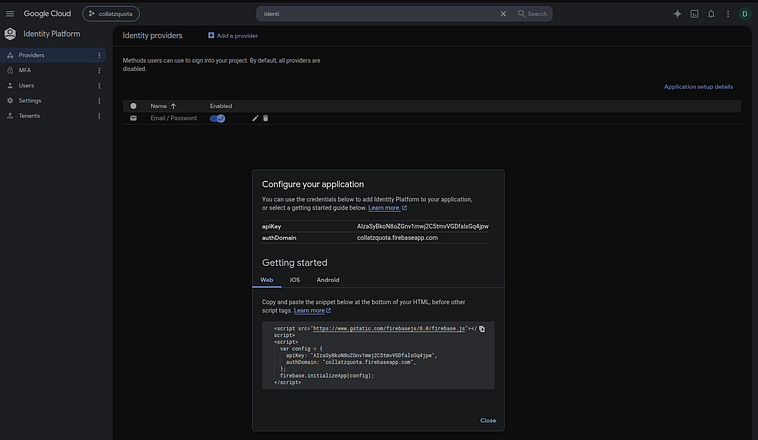Click the Identity Platform shield icon
Viewport: 758px width, 440px height.
[x=10, y=34]
